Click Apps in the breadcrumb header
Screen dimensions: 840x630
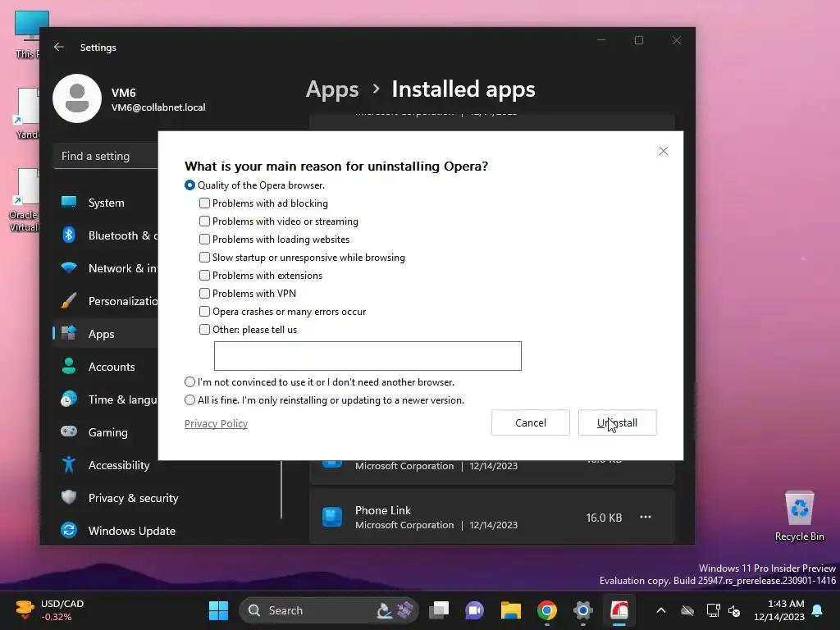pyautogui.click(x=332, y=89)
